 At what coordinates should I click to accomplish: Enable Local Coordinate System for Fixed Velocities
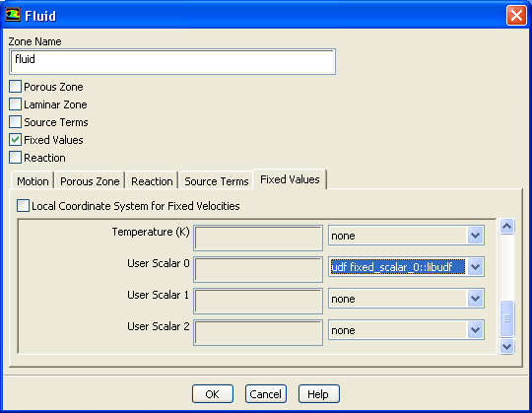tap(23, 206)
